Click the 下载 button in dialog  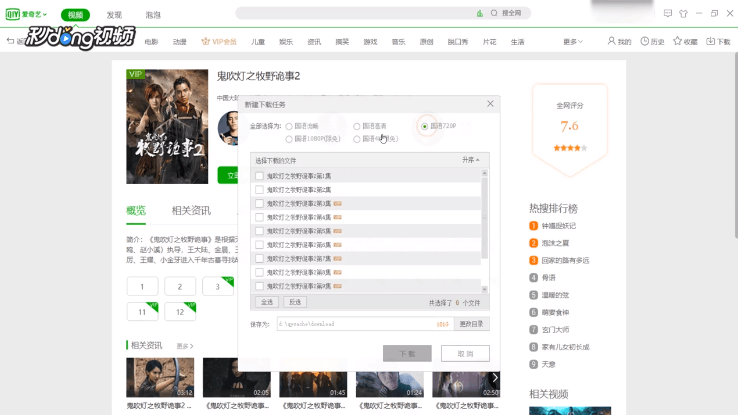tap(407, 354)
